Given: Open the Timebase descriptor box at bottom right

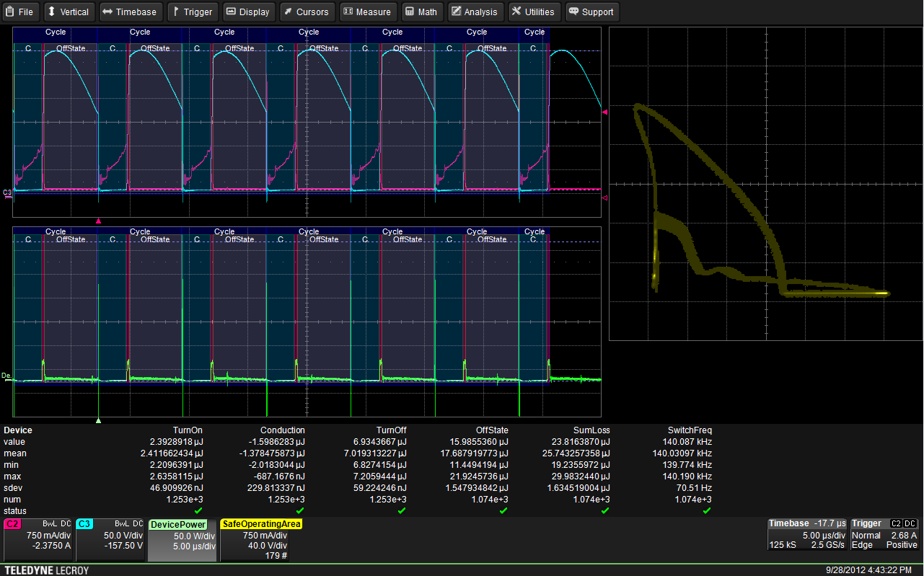Looking at the screenshot, I should [808, 534].
